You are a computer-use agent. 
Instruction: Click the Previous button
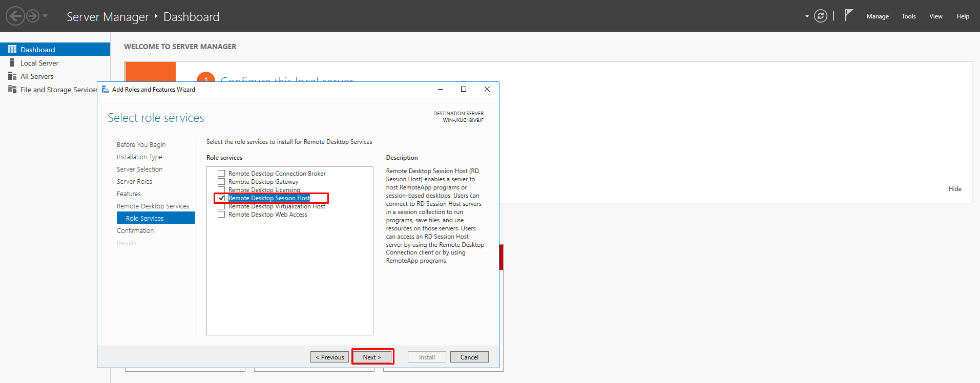pyautogui.click(x=329, y=357)
